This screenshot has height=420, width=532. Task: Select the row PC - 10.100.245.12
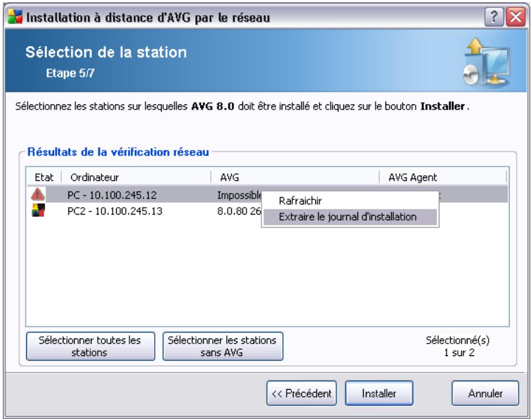267,195
